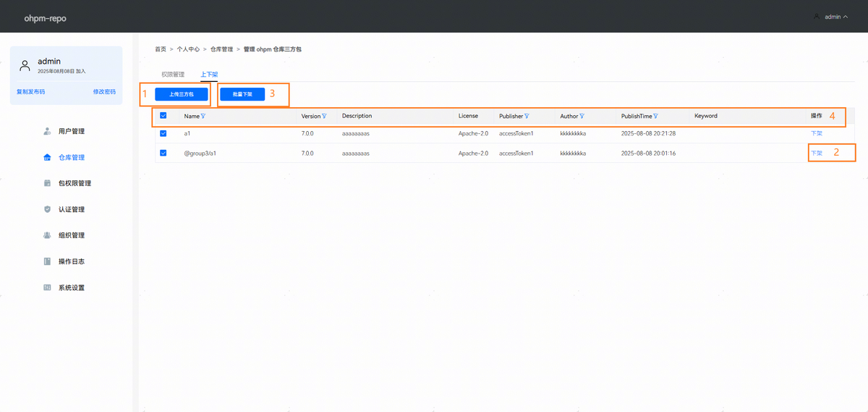Click the 系统设置 sidebar icon

47,287
